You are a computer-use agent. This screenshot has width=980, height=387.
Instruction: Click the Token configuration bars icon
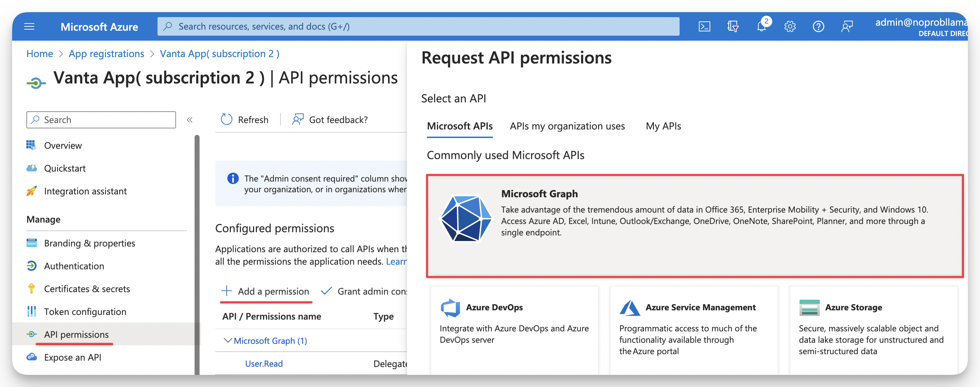point(31,312)
